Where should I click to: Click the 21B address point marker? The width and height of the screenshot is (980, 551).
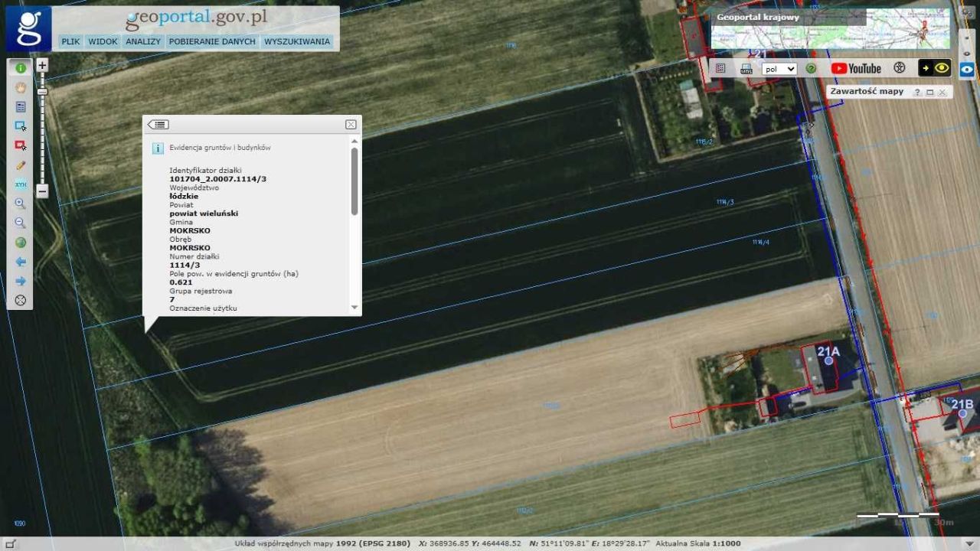coord(963,413)
